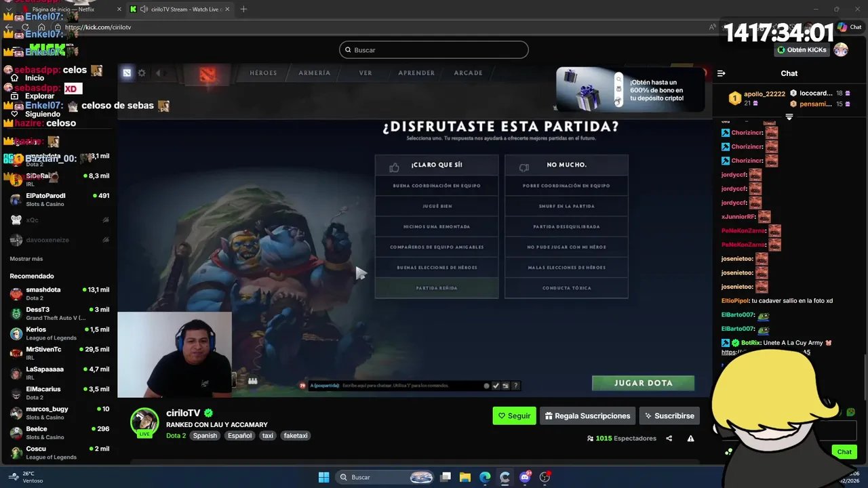Open File Explorer from taskbar
Viewport: 868px width, 488px height.
(465, 477)
